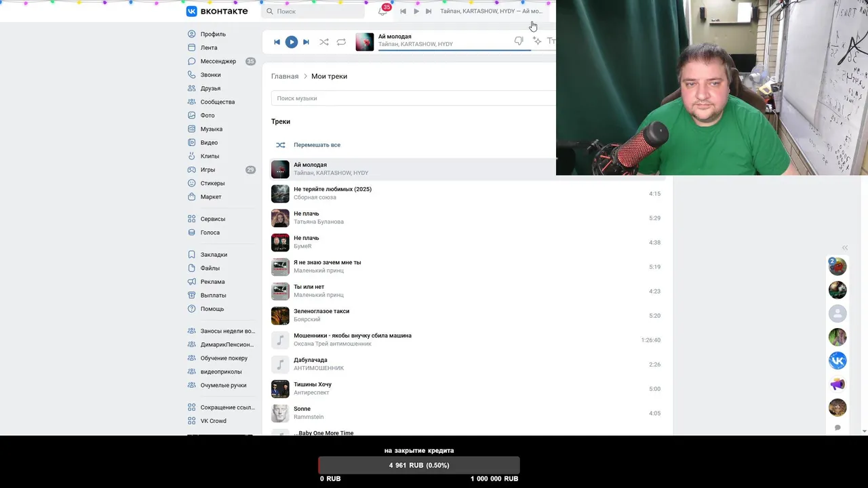Open the видеоприколы community link

(x=221, y=371)
